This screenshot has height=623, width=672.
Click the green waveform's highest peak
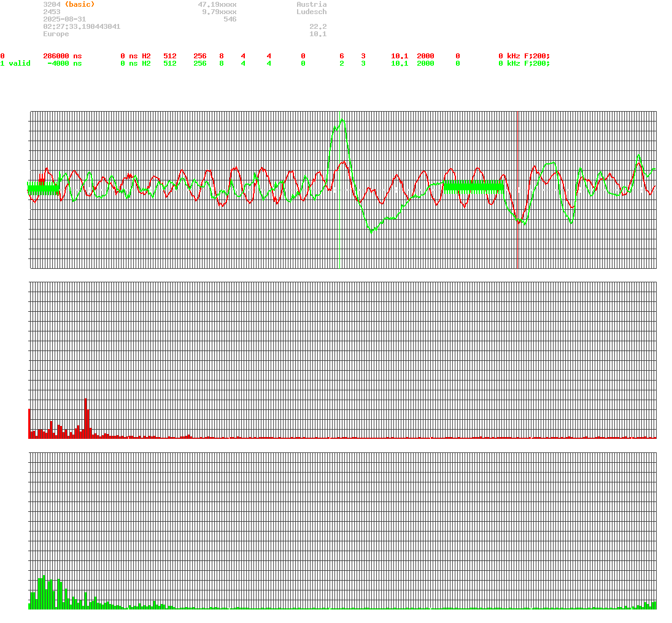pyautogui.click(x=342, y=120)
